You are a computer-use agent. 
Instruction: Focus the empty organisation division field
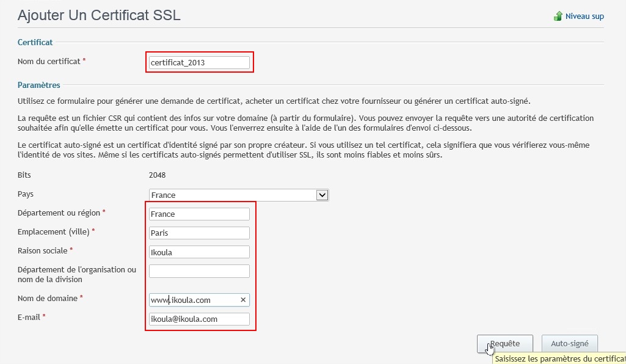click(199, 271)
